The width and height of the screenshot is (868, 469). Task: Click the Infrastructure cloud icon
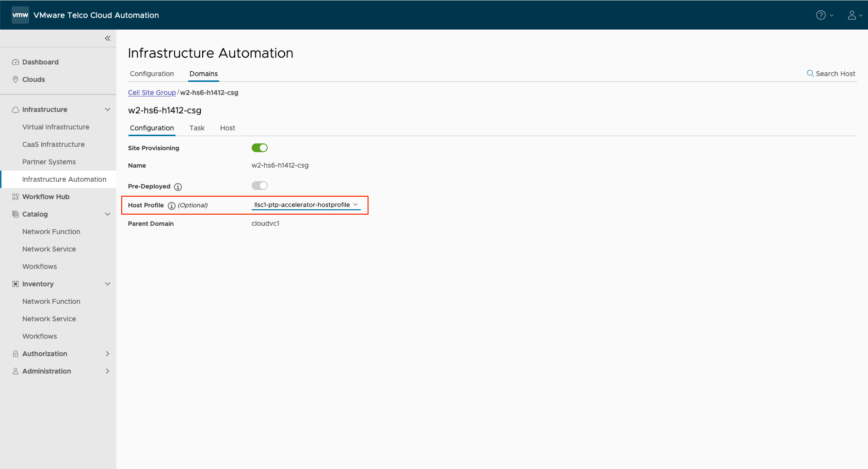[x=16, y=109]
